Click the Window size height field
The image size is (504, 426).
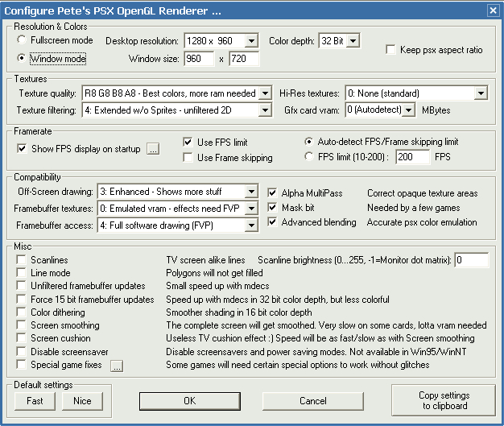point(244,59)
